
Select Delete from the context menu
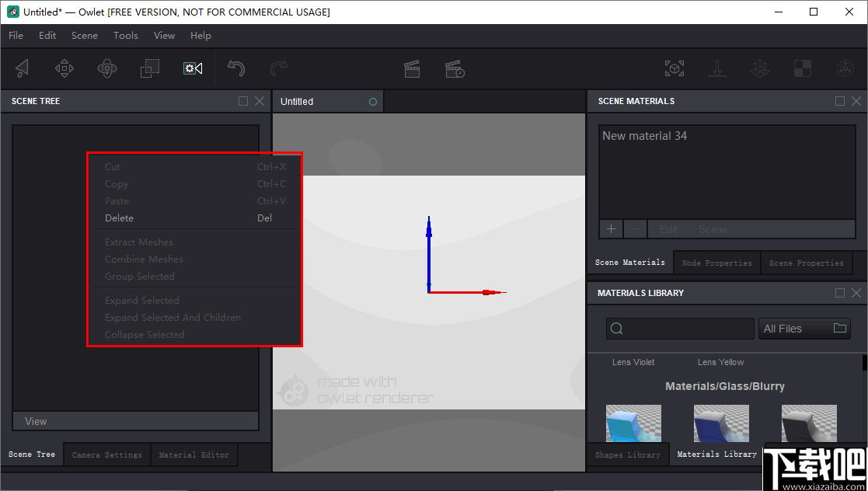(119, 218)
